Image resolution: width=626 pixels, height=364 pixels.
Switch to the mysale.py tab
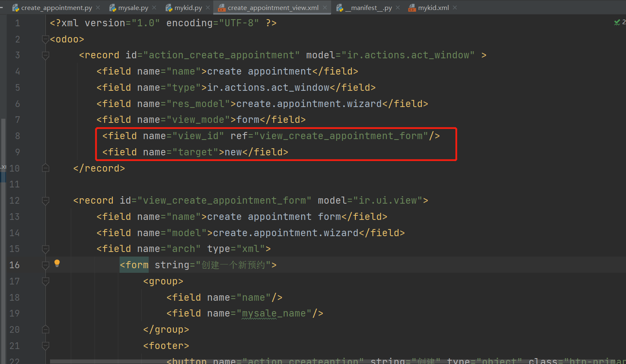pos(133,7)
